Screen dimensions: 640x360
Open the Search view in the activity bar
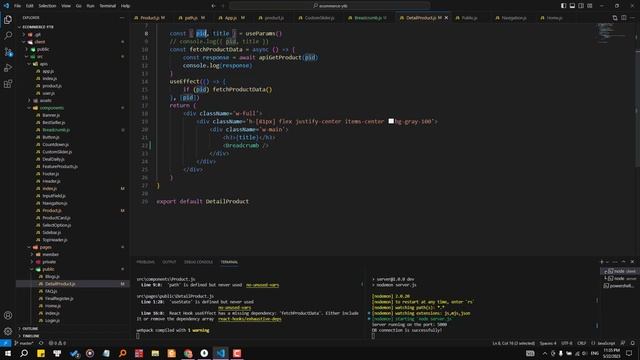[8, 36]
